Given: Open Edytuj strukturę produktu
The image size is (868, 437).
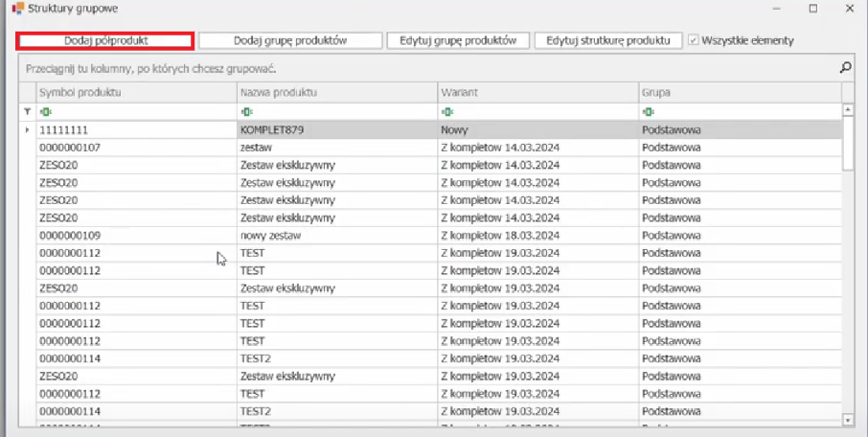Looking at the screenshot, I should point(608,41).
